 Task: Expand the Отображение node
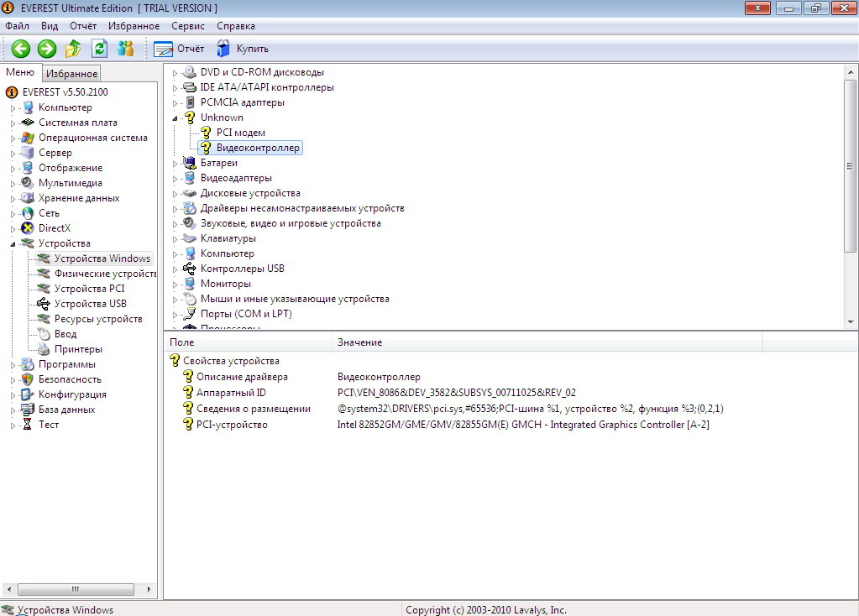[x=13, y=169]
